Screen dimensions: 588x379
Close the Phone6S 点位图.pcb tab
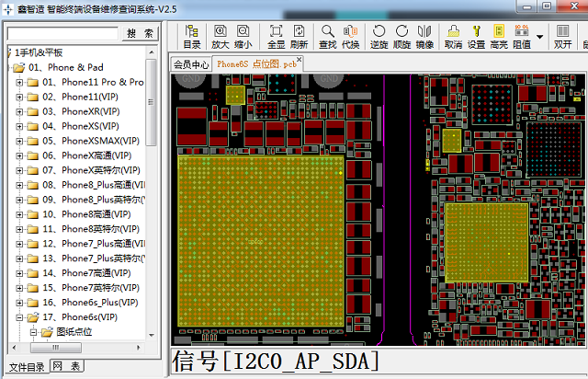[299, 60]
